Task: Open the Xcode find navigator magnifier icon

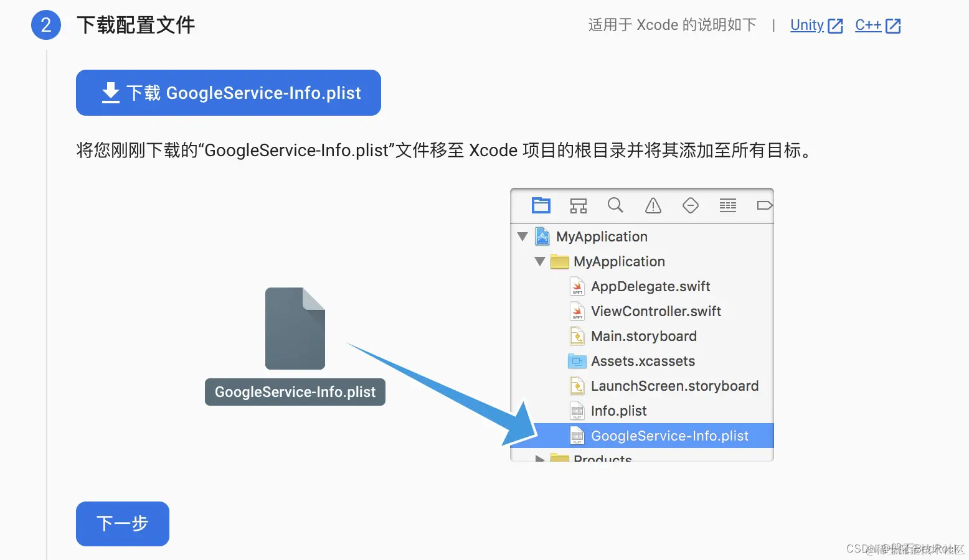Action: pos(615,205)
